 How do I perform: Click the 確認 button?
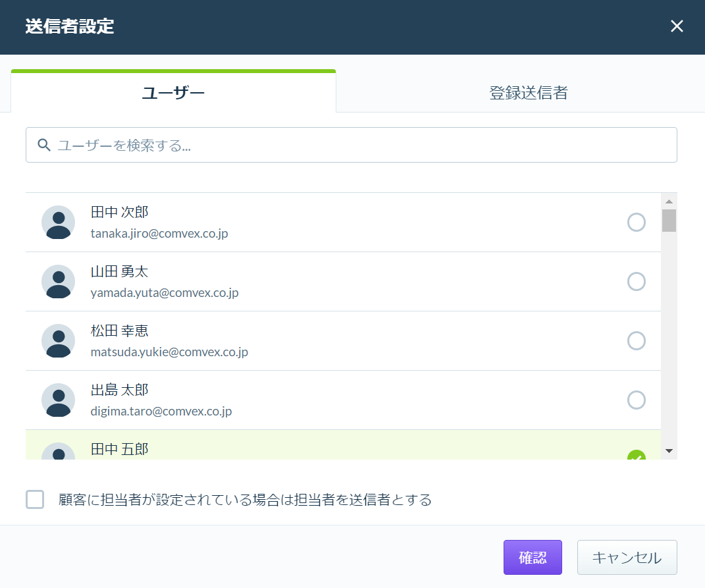point(533,558)
